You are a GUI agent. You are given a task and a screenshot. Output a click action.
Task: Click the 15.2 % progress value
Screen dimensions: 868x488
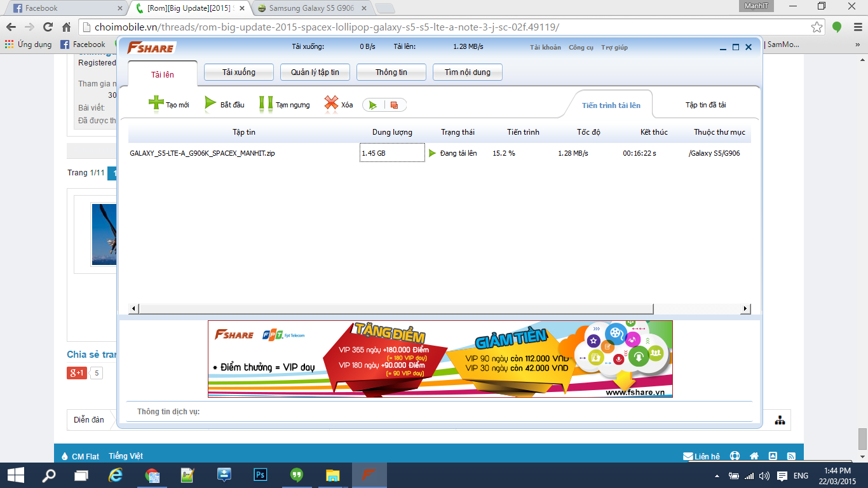[504, 153]
